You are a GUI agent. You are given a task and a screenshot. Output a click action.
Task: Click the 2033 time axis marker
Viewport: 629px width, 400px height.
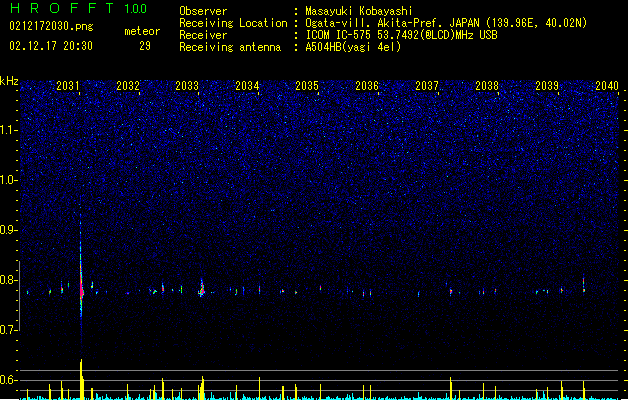point(187,86)
